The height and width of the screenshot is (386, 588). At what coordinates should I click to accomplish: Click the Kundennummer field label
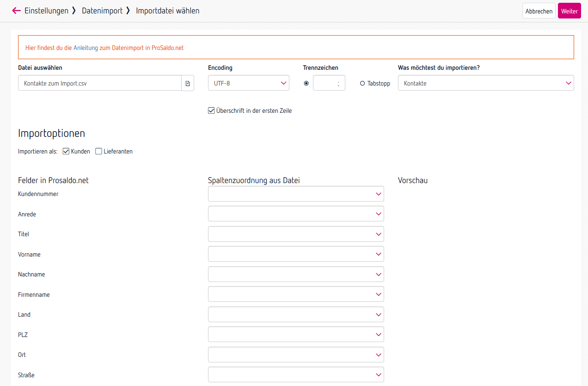point(38,194)
